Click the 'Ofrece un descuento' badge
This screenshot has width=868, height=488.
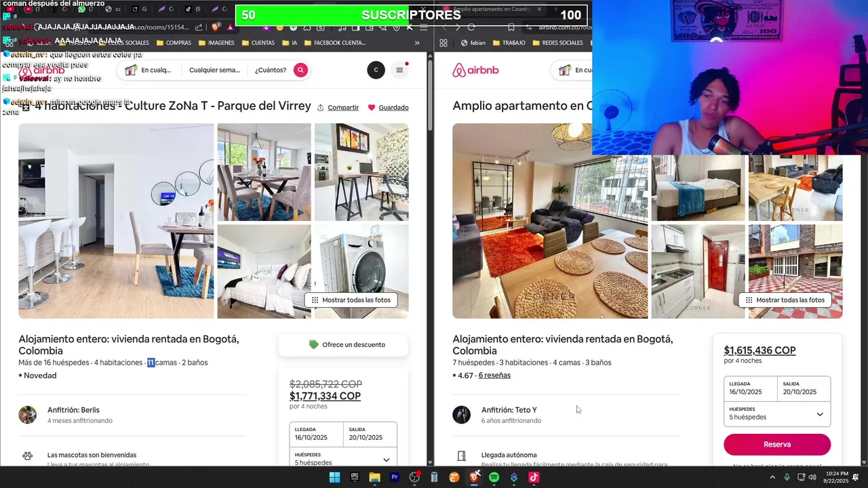coord(343,344)
